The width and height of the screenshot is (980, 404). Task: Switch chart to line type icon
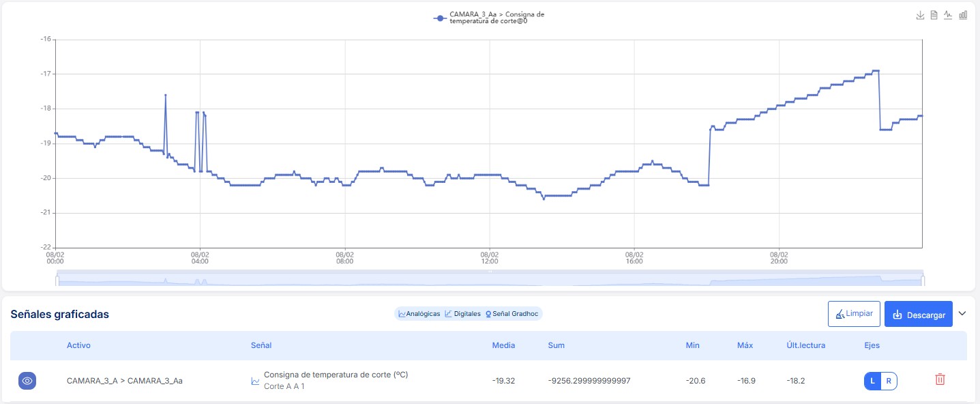click(x=948, y=15)
